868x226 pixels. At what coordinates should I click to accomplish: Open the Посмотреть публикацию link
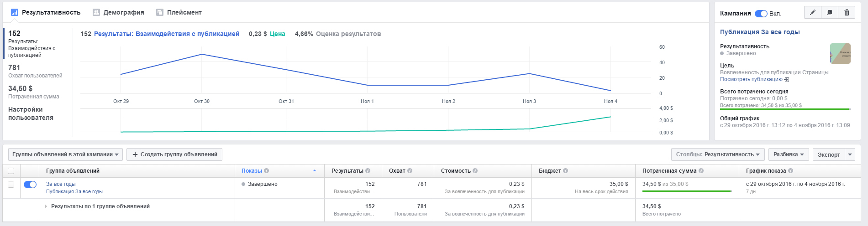751,79
